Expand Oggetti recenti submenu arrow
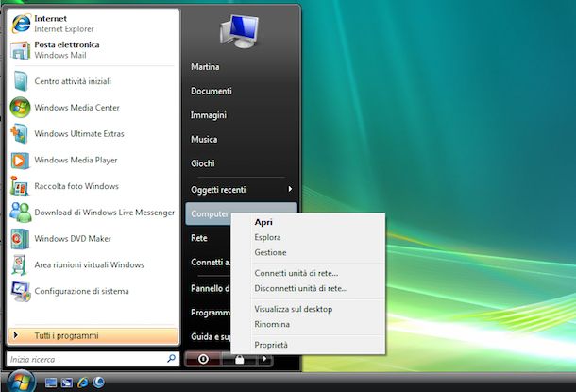The height and width of the screenshot is (392, 576). (290, 189)
